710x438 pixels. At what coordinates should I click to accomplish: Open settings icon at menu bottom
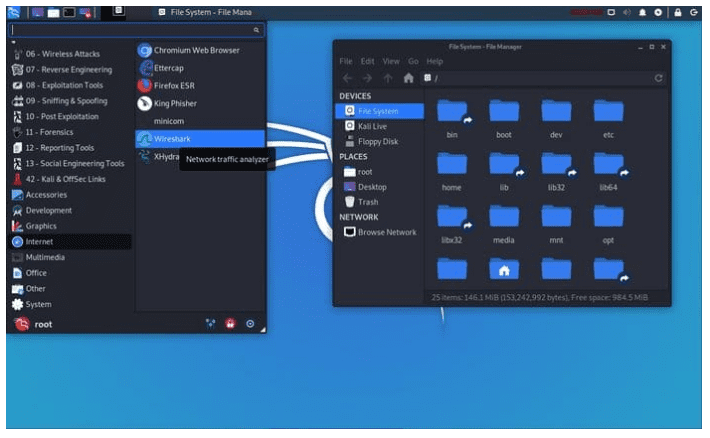211,323
